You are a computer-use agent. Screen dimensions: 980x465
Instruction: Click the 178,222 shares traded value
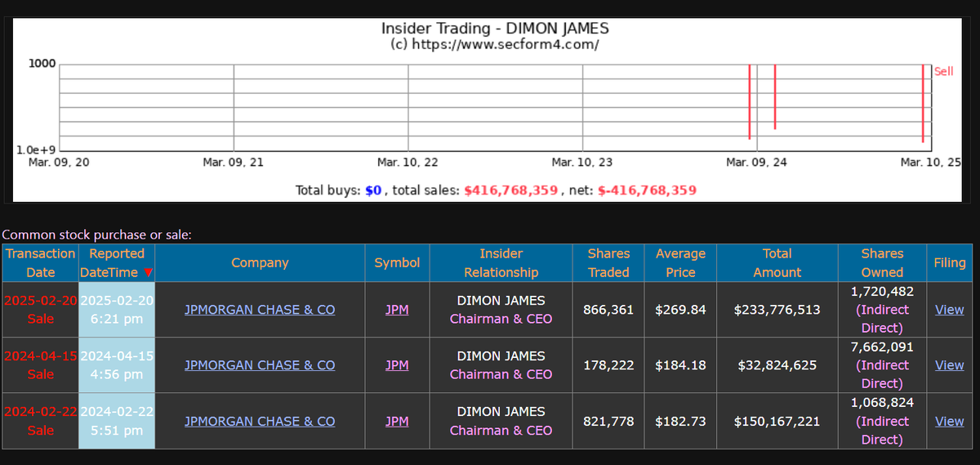coord(608,365)
